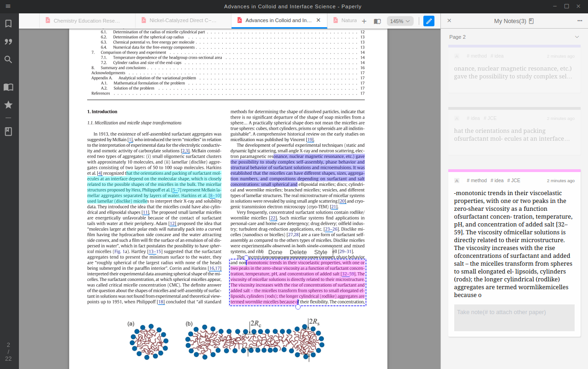Click the cyan highlighted passage in left column
The image size is (588, 369).
pyautogui.click(x=154, y=187)
